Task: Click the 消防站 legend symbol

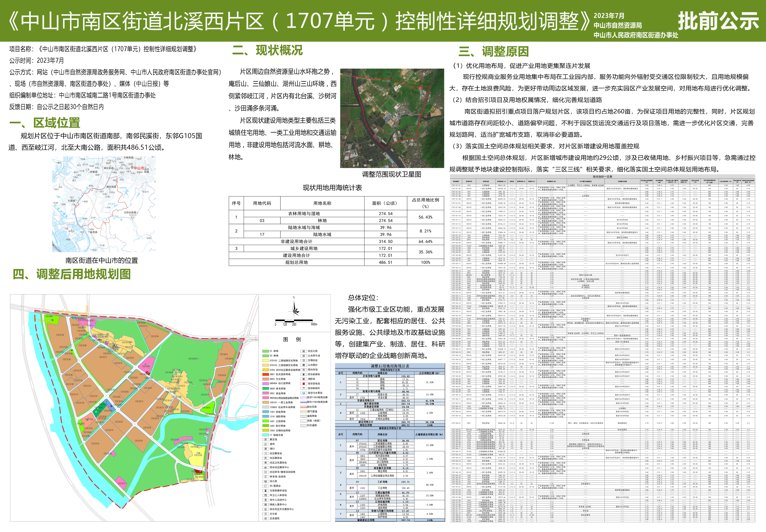Action: click(x=304, y=379)
